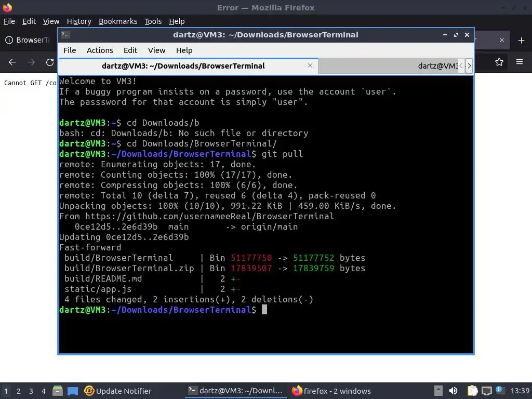Open the file manager taskbar icon

click(x=58, y=391)
